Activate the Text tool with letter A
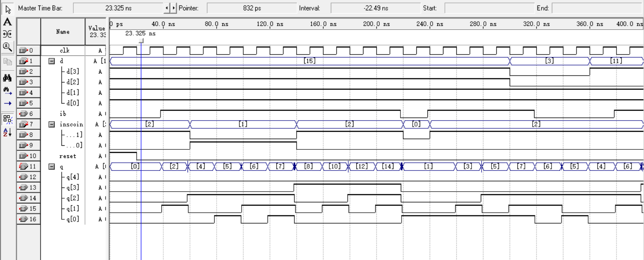Viewport: 644px width, 260px height. [x=7, y=22]
